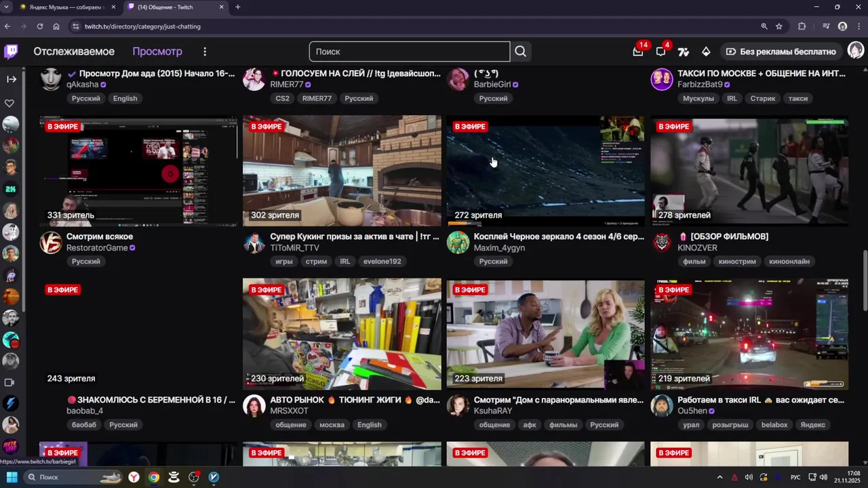Open the camera icon in left sidebar
This screenshot has width=868, height=488.
pyautogui.click(x=9, y=382)
